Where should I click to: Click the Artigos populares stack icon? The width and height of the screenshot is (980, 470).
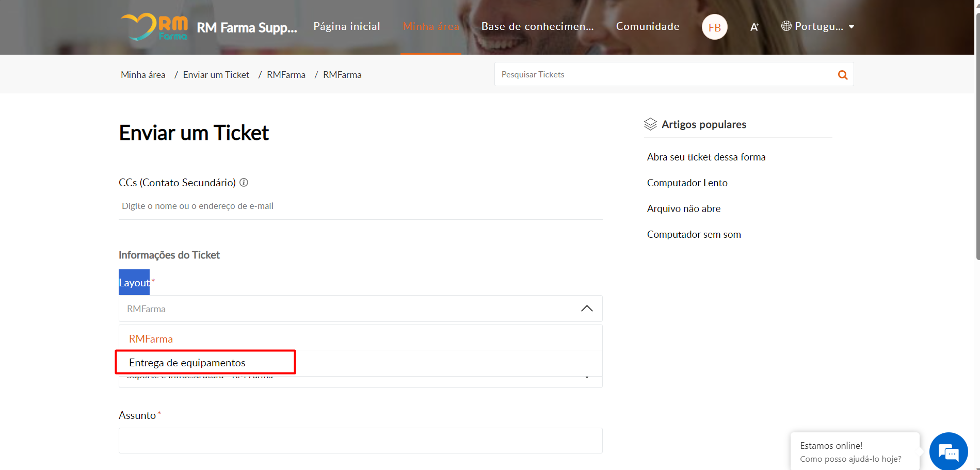pyautogui.click(x=650, y=124)
